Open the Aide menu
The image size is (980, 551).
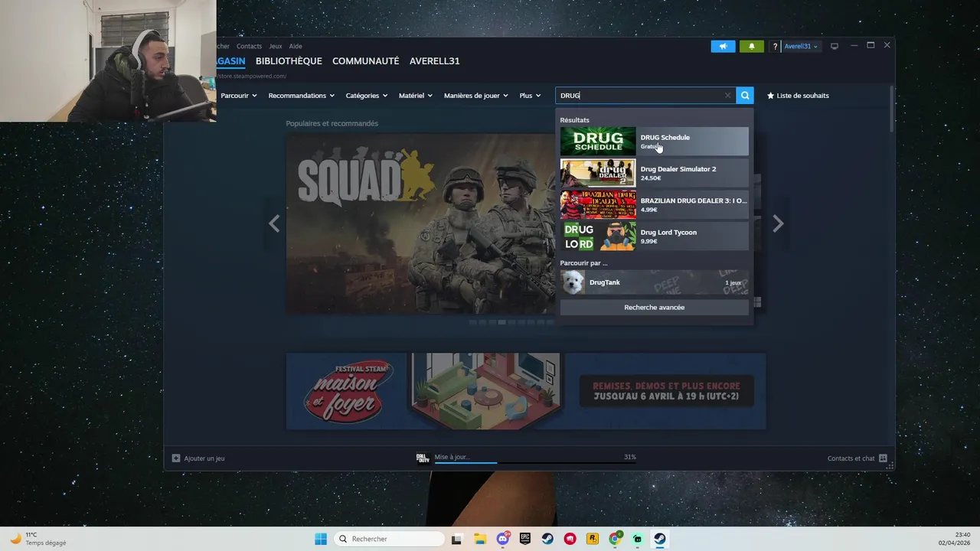click(296, 47)
